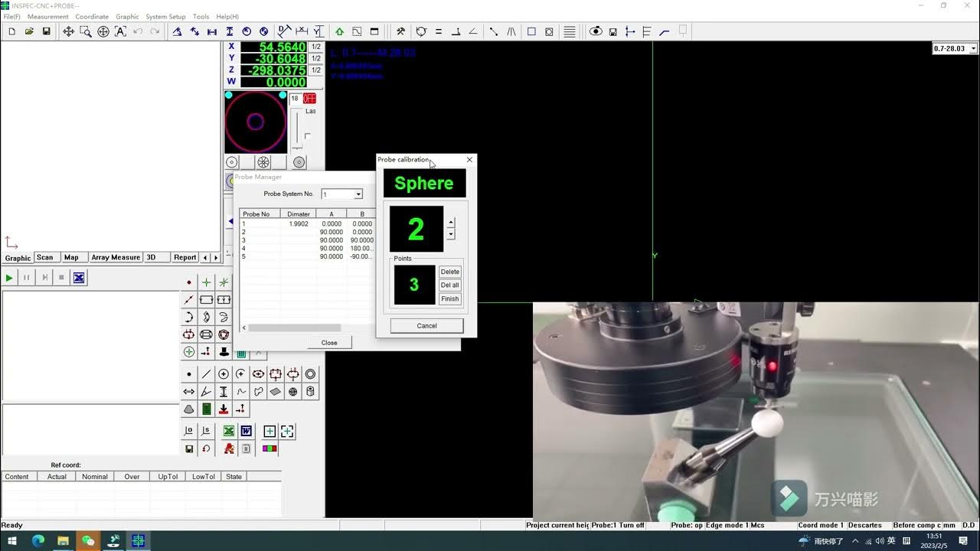Toggle X axis 1/2 button

pos(315,47)
